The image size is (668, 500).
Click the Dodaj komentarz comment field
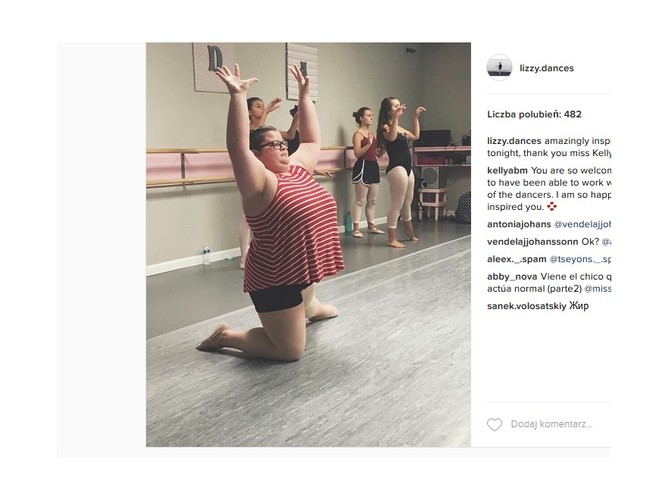(x=560, y=424)
